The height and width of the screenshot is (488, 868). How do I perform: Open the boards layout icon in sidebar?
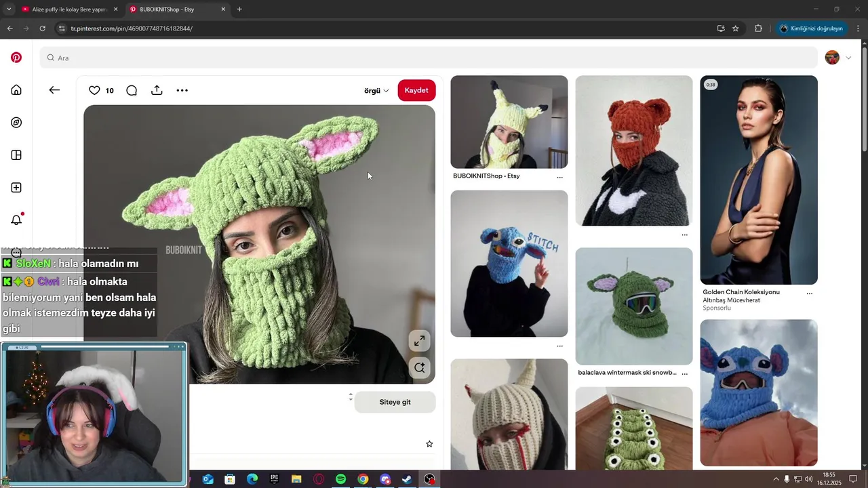[x=16, y=155]
